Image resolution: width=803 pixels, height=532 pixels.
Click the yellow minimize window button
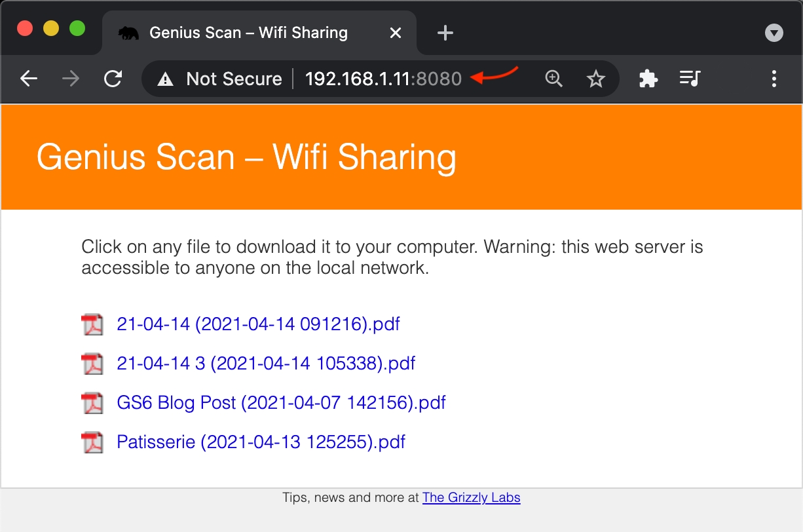[x=51, y=29]
